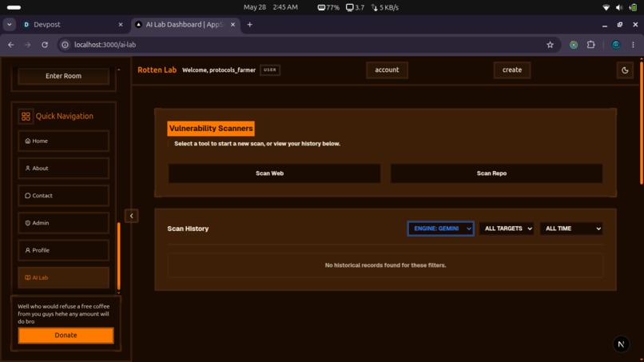Viewport: 644px width, 362px height.
Task: Click the 5 KB/s network speed indicator
Action: click(385, 7)
